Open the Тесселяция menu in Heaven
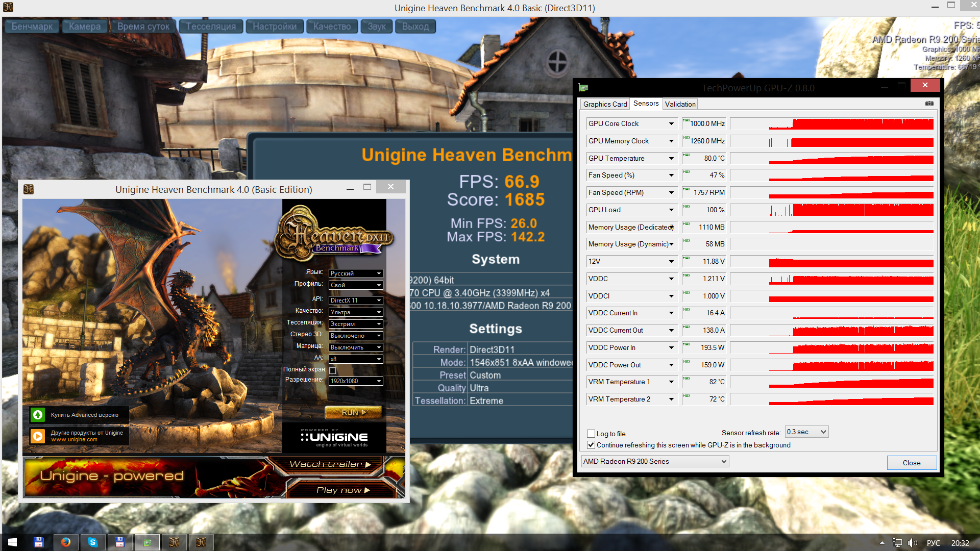 pos(211,27)
